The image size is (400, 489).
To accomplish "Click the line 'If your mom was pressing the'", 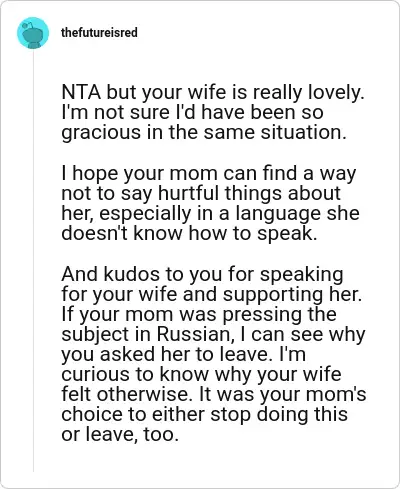I will pyautogui.click(x=199, y=315).
